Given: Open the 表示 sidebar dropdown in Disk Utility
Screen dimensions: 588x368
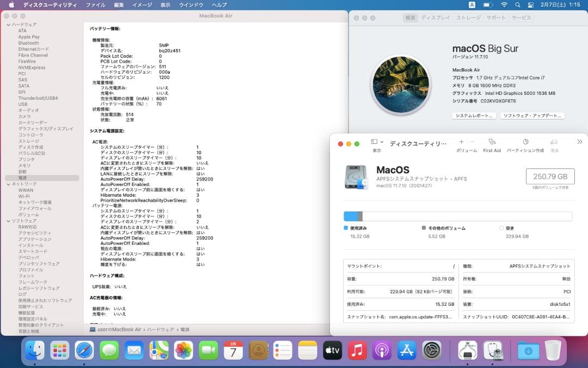Looking at the screenshot, I should pos(377,142).
